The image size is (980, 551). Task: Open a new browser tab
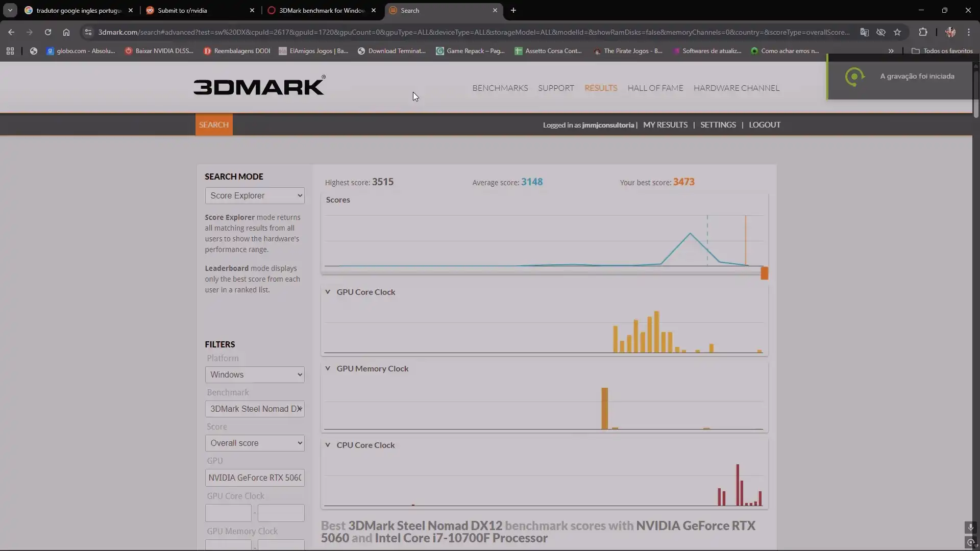[x=513, y=10]
